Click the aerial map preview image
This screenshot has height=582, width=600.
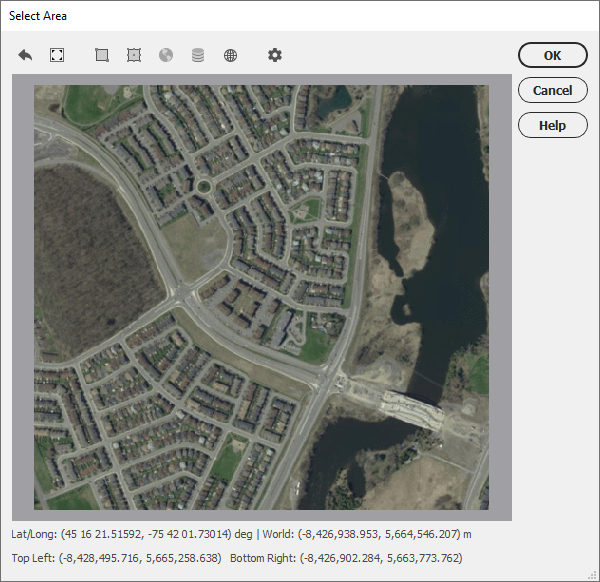coord(261,297)
